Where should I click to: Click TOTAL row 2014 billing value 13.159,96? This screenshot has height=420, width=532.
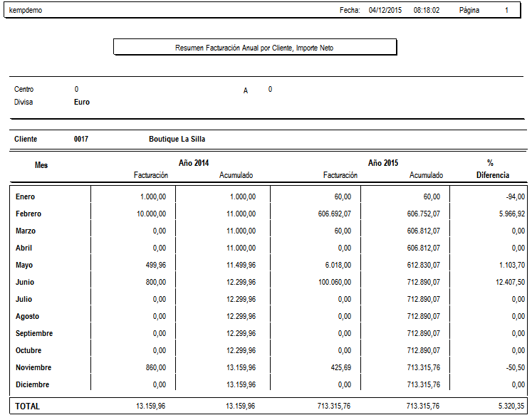click(151, 406)
